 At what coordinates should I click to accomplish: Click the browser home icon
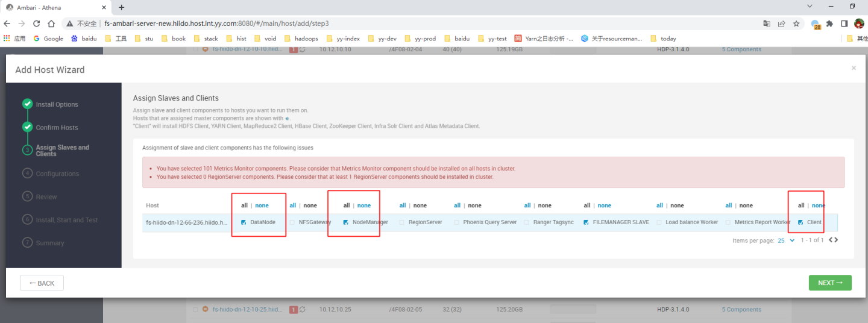(x=52, y=24)
